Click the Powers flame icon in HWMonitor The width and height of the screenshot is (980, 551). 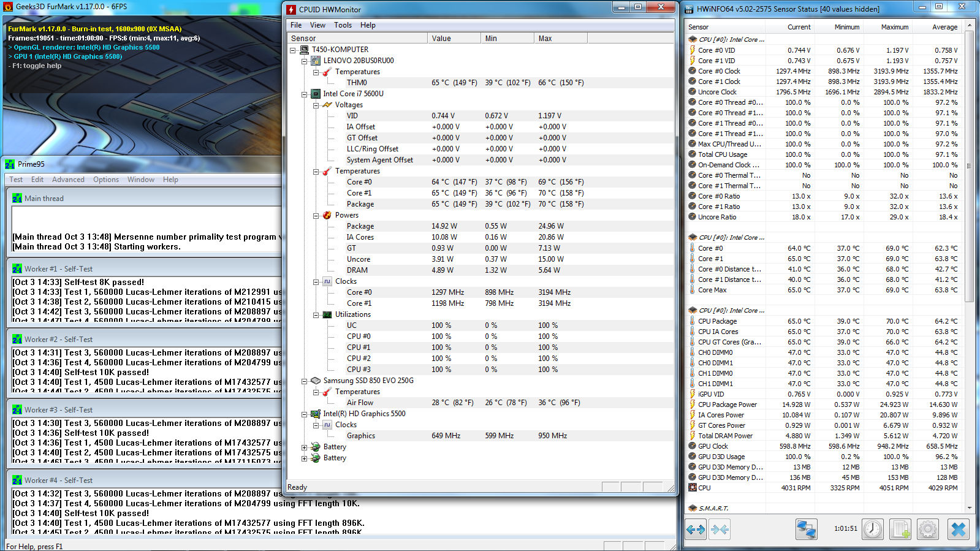[327, 215]
